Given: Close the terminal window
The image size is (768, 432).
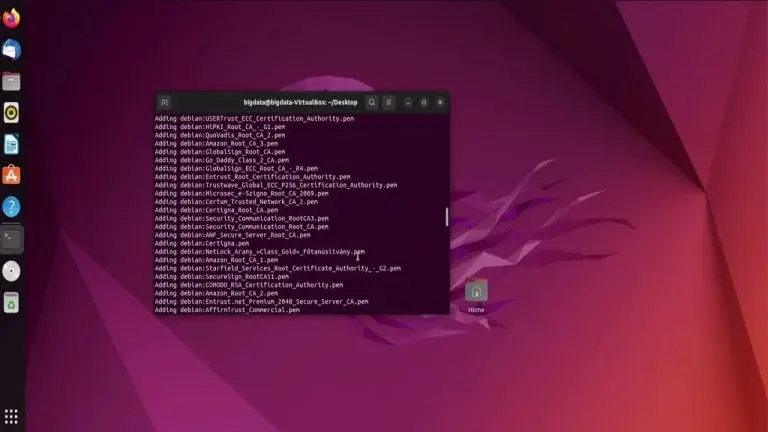Looking at the screenshot, I should (439, 102).
